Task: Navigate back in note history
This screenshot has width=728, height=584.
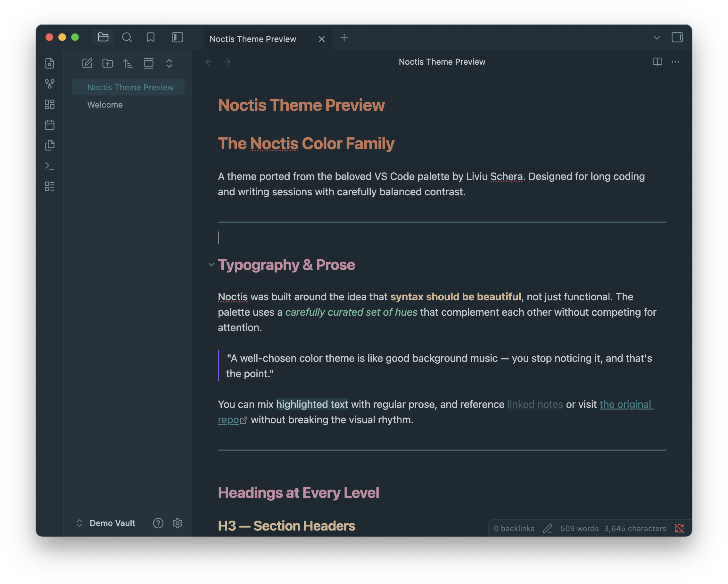Action: [x=209, y=62]
